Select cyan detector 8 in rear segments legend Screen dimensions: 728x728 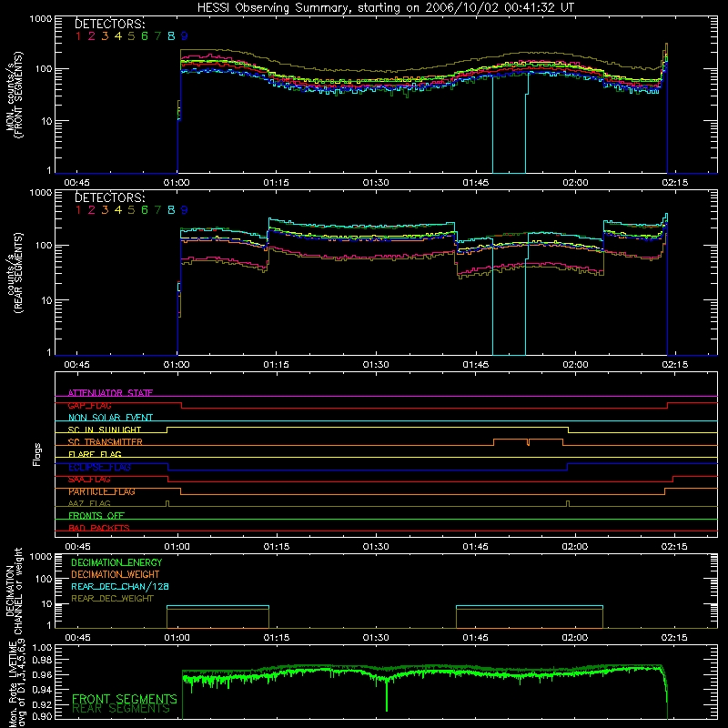coord(171,210)
